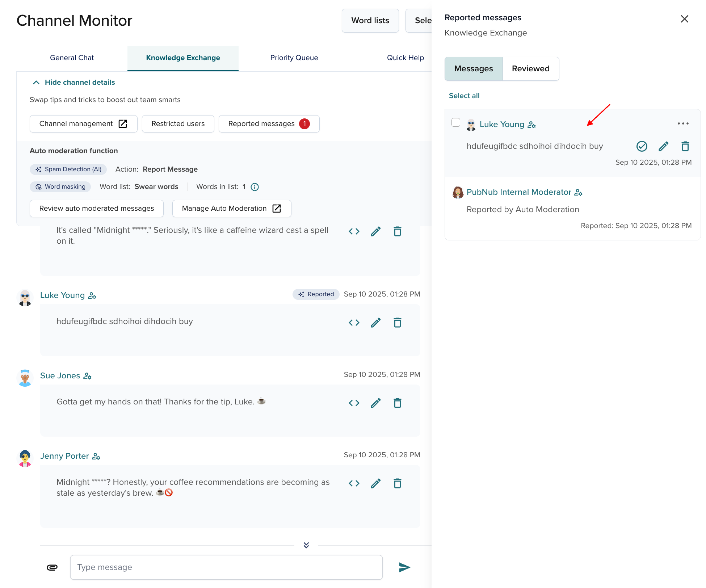This screenshot has height=588, width=706.
Task: Edit the reported message in the side panel
Action: 664,146
